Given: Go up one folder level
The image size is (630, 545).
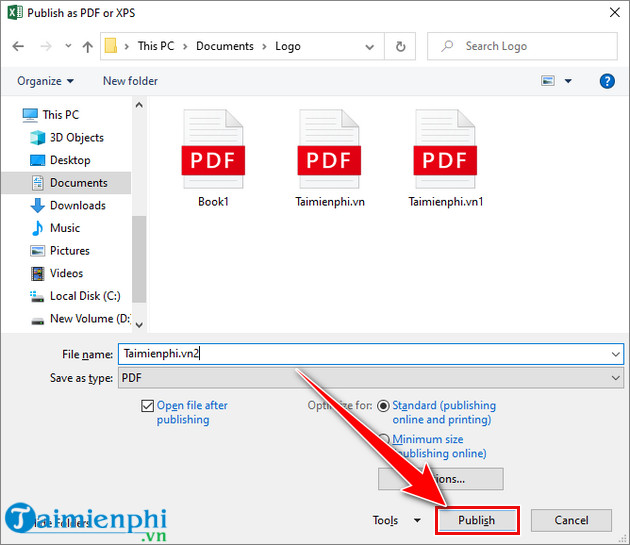Looking at the screenshot, I should [x=88, y=47].
